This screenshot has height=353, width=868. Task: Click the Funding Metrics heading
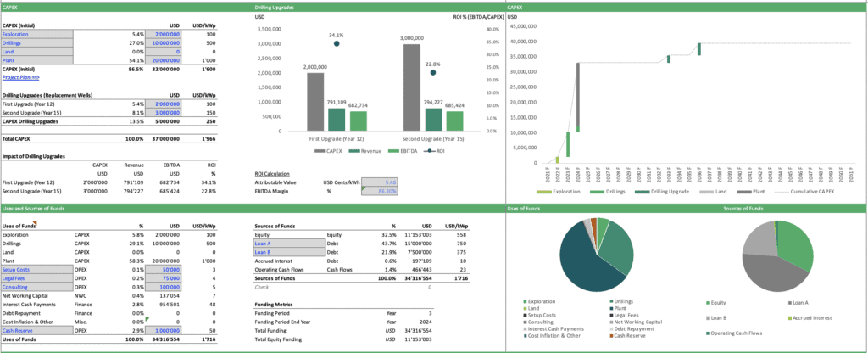(272, 305)
